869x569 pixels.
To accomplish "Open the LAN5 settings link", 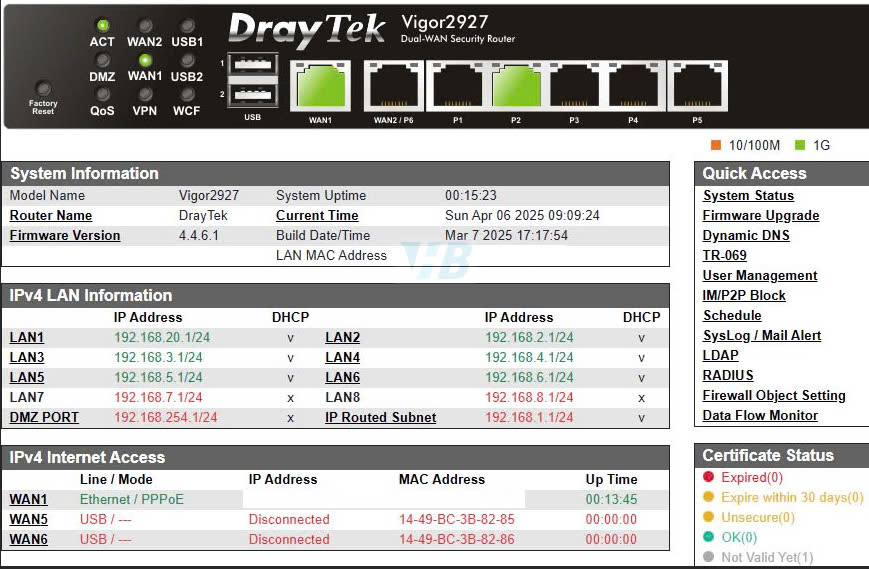I will click(27, 377).
